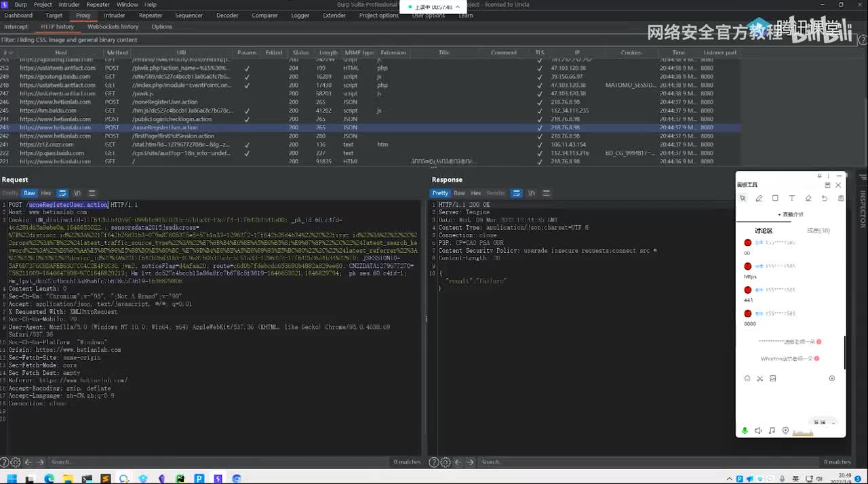Pick the text tool in whiteboard toolbar

(791, 199)
